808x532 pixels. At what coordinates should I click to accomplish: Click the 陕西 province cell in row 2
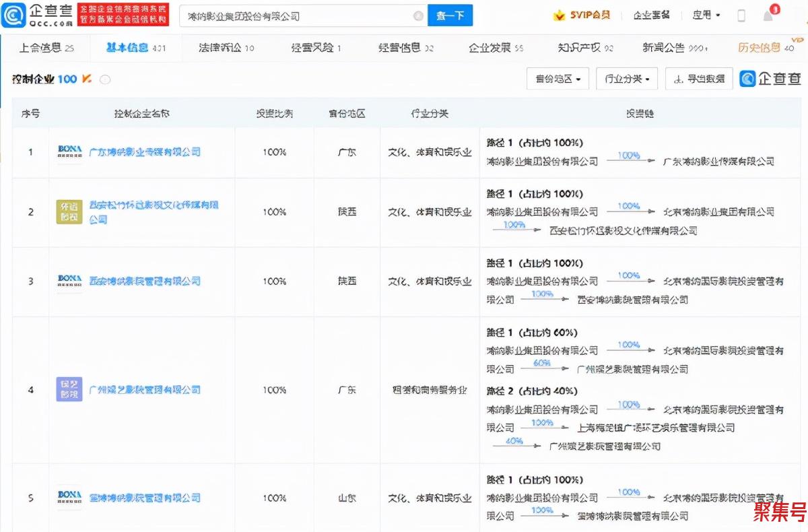347,212
